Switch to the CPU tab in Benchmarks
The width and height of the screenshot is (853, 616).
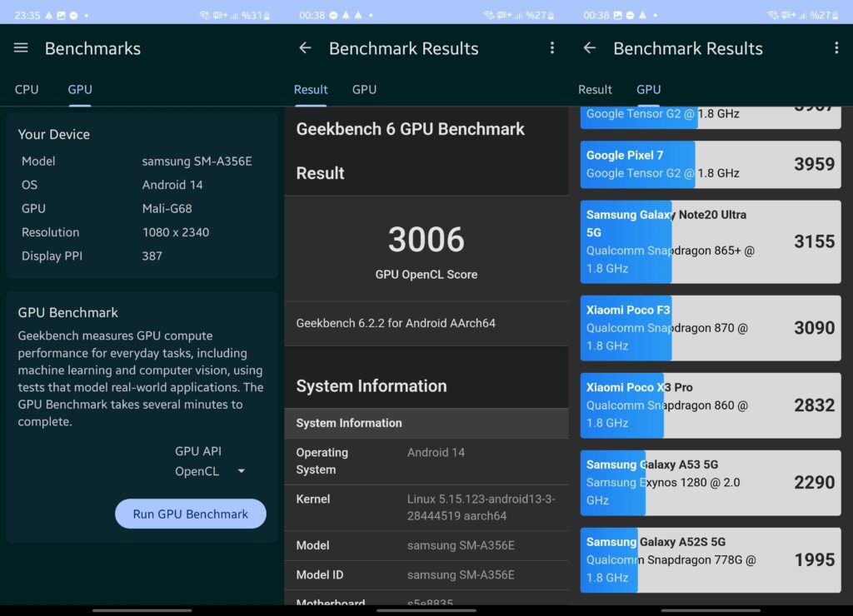(27, 89)
